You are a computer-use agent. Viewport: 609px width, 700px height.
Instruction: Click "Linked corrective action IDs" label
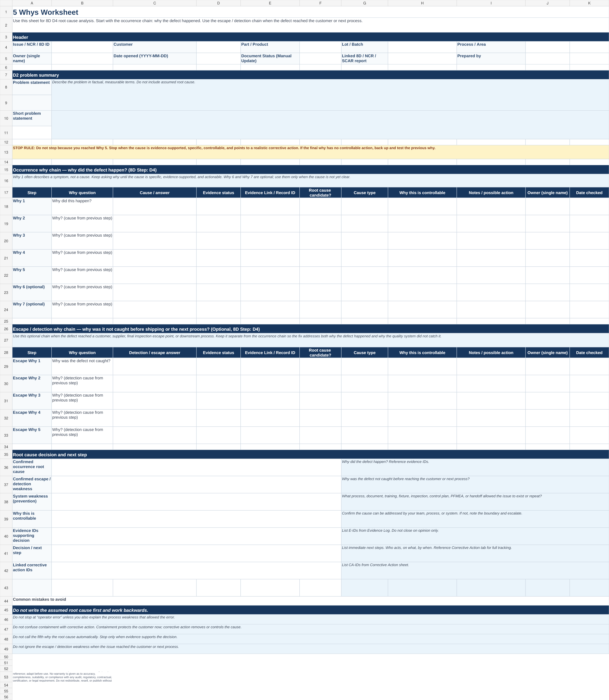[32, 571]
